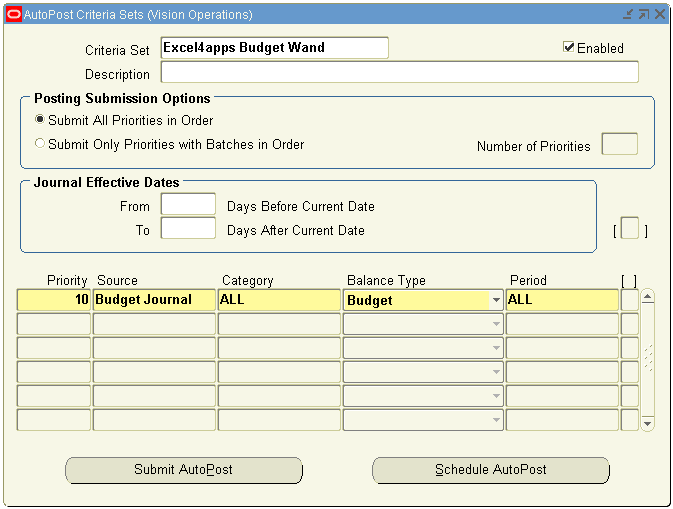Select Submit Only Priorities with Batches option

(39, 143)
